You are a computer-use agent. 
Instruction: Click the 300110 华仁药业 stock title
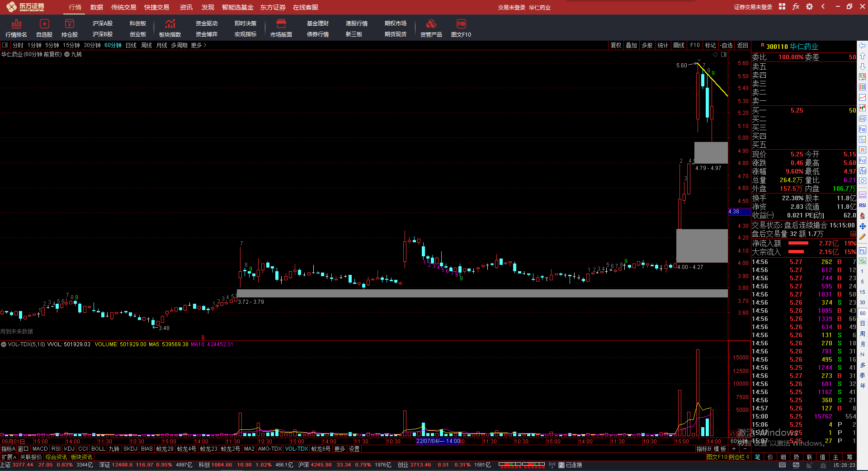pos(792,47)
